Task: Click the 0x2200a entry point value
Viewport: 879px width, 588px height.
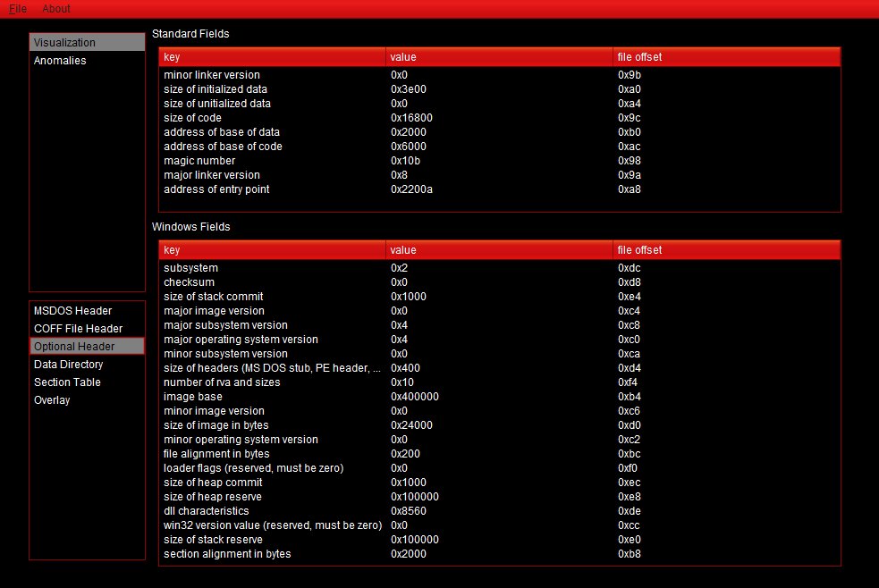Action: pyautogui.click(x=411, y=189)
